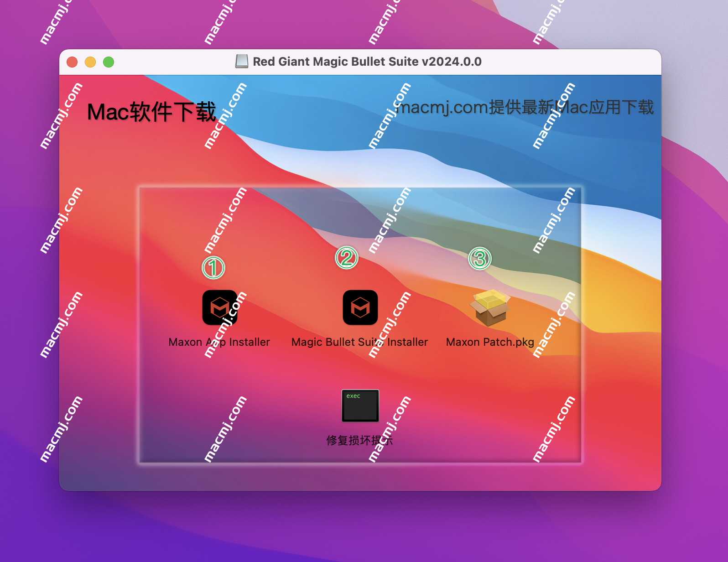Minimize the window with the yellow button
This screenshot has height=562, width=728.
[x=90, y=62]
